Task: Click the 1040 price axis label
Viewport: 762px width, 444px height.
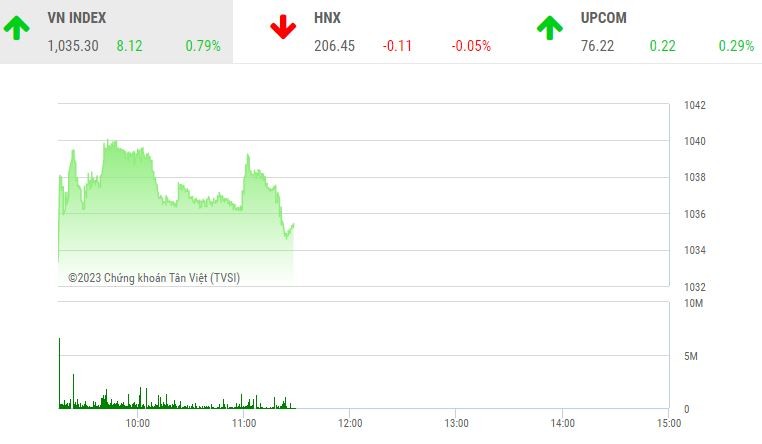Action: tap(696, 142)
